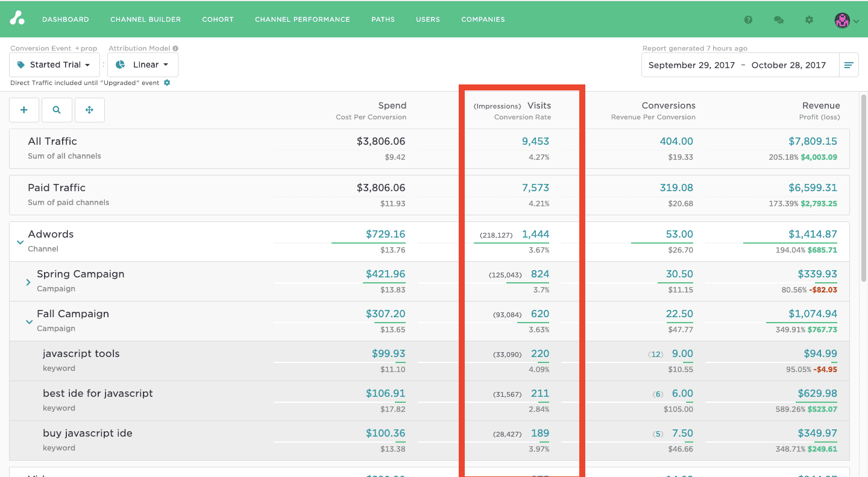Open date range filter lines icon
Viewport: 868px width, 477px height.
pos(849,65)
